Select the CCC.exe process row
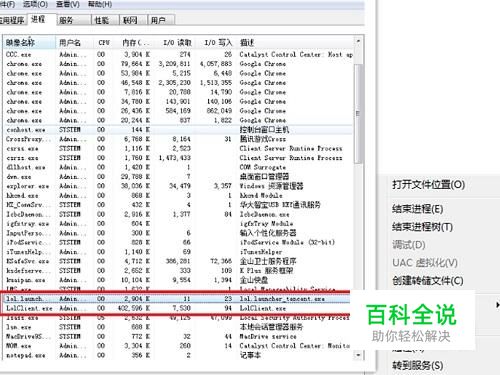Image resolution: width=500 pixels, height=375 pixels. click(178, 54)
